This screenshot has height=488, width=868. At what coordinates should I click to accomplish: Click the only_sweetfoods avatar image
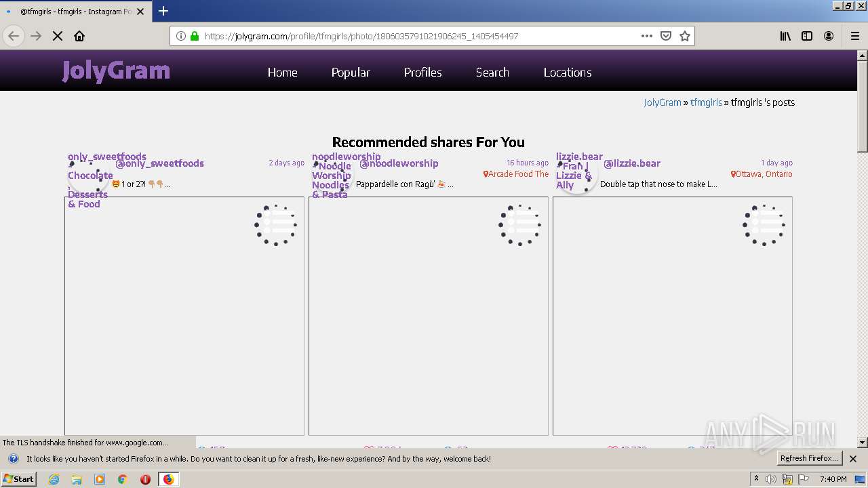pyautogui.click(x=89, y=176)
